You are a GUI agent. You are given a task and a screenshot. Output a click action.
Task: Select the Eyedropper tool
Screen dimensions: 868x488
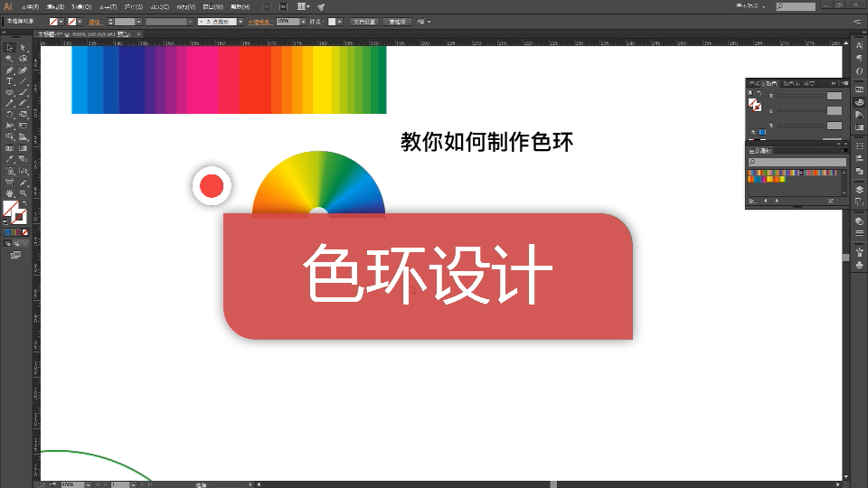9,159
